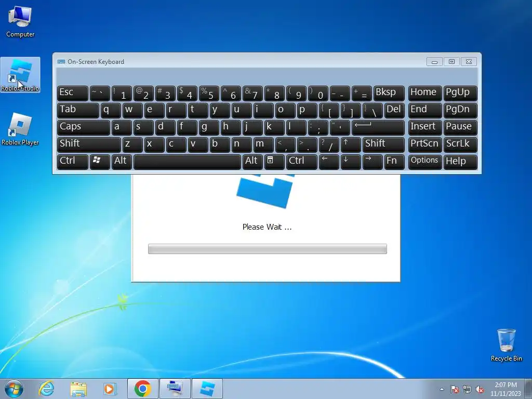Open Windows Explorer folder in taskbar
This screenshot has height=399, width=532.
coord(78,389)
